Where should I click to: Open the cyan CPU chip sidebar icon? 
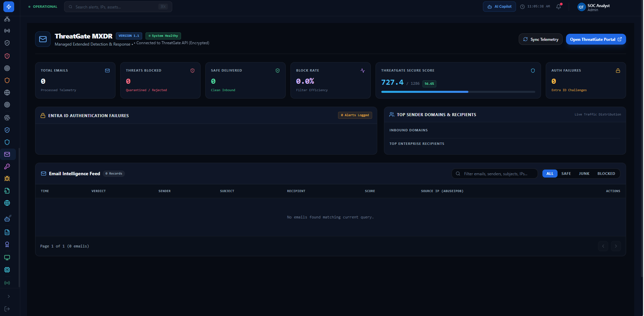click(7, 270)
